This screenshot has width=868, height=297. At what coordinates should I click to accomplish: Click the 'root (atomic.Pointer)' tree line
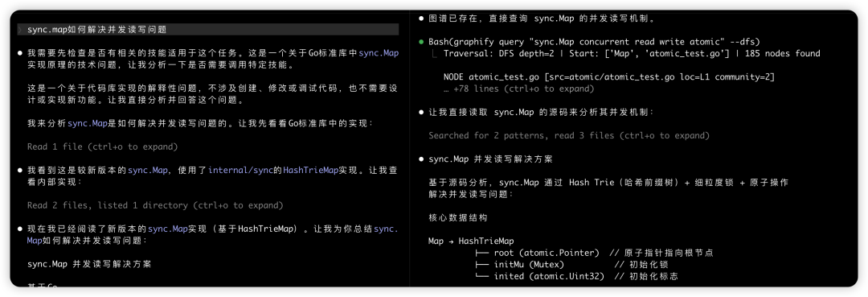pyautogui.click(x=594, y=253)
